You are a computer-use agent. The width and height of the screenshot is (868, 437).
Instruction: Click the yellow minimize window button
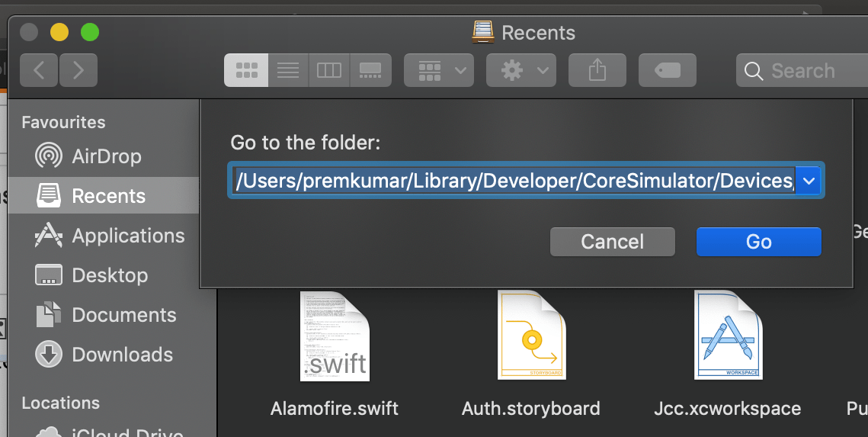59,32
